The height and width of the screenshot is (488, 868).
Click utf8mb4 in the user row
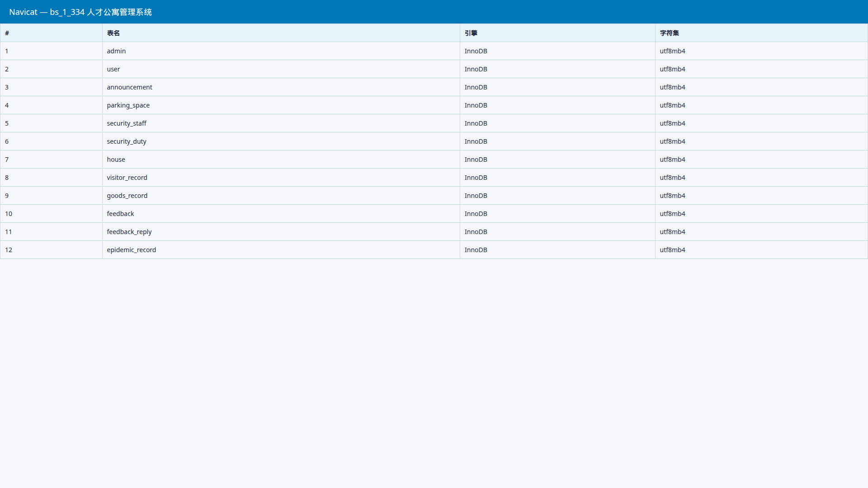click(x=672, y=69)
